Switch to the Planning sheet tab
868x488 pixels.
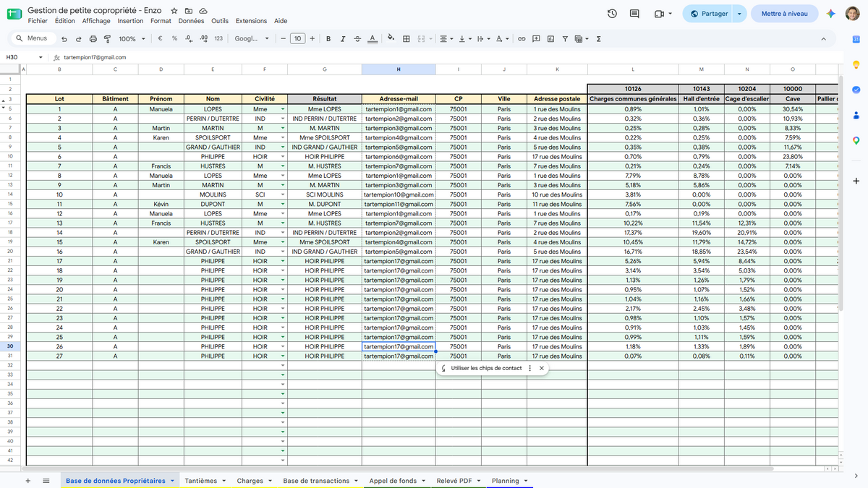coord(505,481)
